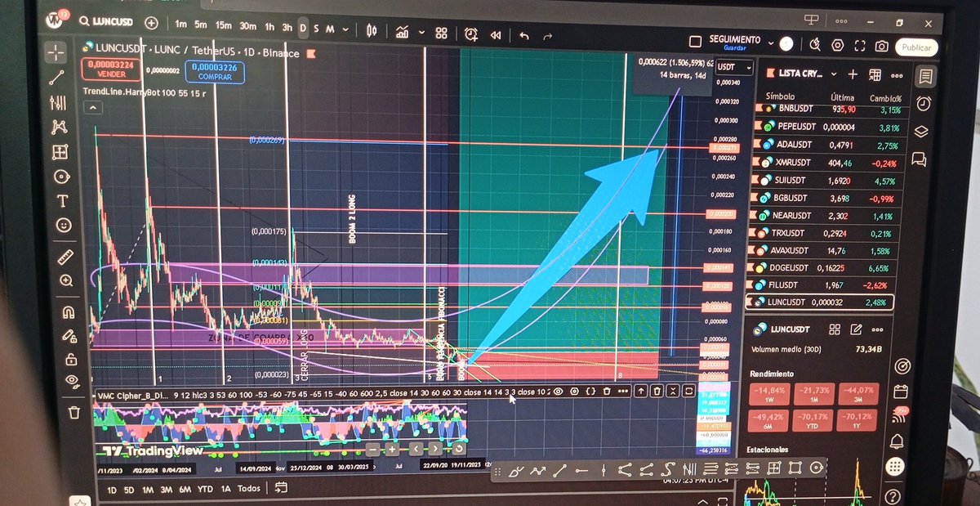Expand the timeframe list dropdown
Viewport: 980px width, 506px height.
pos(346,29)
